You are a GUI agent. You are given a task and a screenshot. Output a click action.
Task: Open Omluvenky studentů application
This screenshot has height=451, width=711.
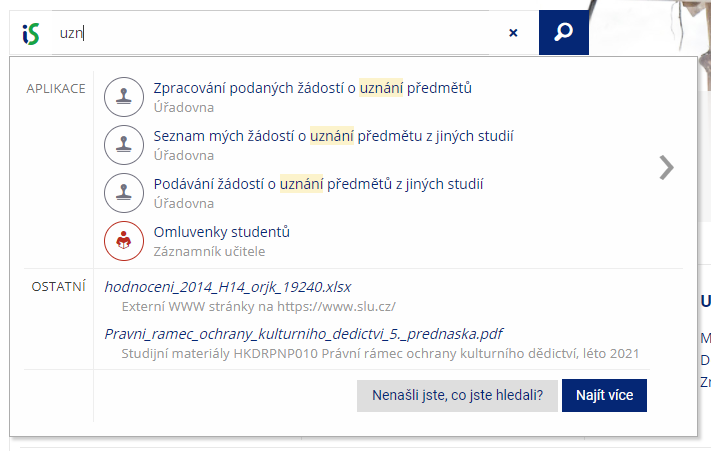click(221, 232)
